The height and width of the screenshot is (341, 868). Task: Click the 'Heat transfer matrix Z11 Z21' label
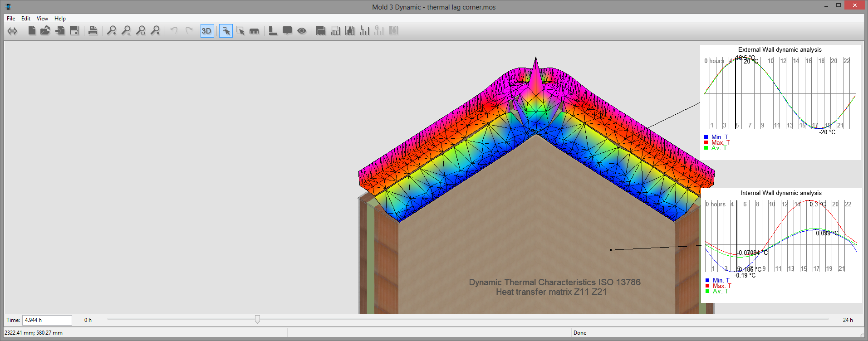point(551,292)
